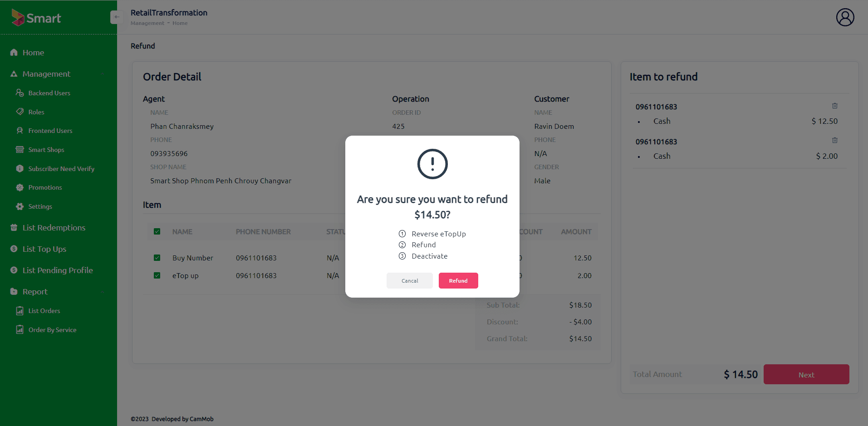The width and height of the screenshot is (868, 426).
Task: Go to Promotions page
Action: [45, 187]
